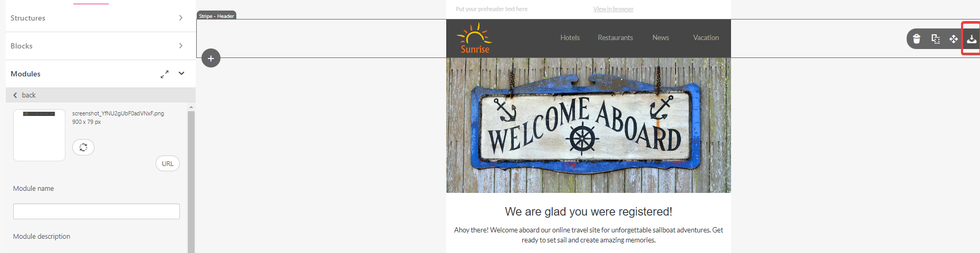Click the refresh module image icon
Image resolution: width=980 pixels, height=253 pixels.
[83, 147]
